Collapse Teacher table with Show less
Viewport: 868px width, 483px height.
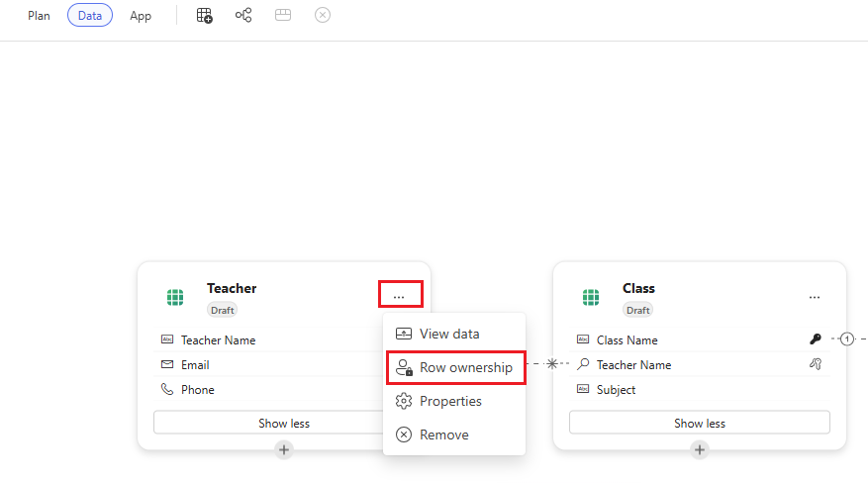pyautogui.click(x=268, y=424)
